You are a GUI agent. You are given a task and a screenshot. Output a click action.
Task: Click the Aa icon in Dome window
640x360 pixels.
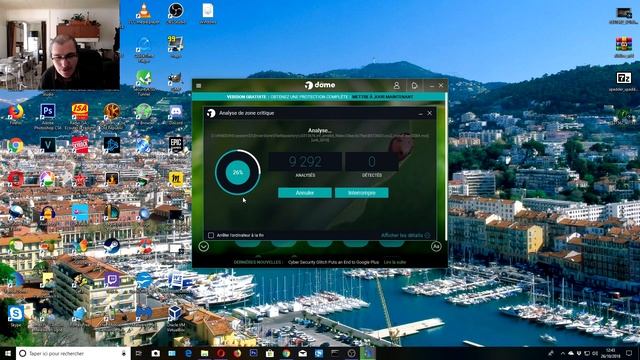[x=436, y=246]
